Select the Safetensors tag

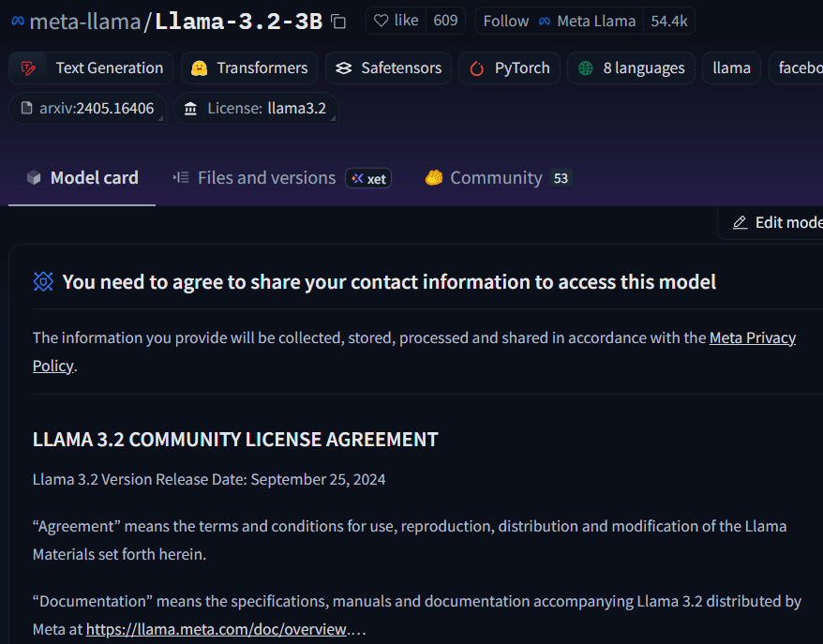388,67
